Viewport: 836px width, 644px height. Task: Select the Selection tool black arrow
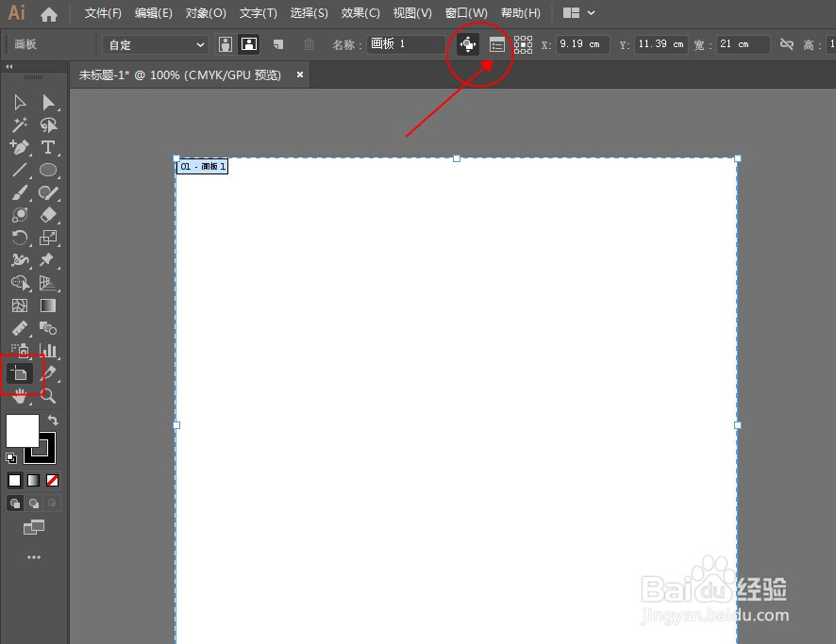20,102
